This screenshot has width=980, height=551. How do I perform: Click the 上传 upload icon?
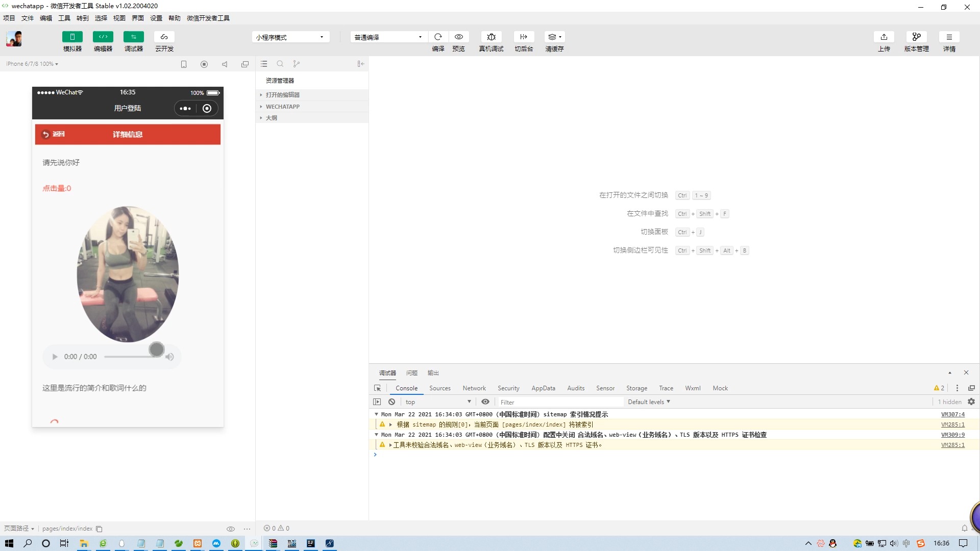tap(884, 37)
